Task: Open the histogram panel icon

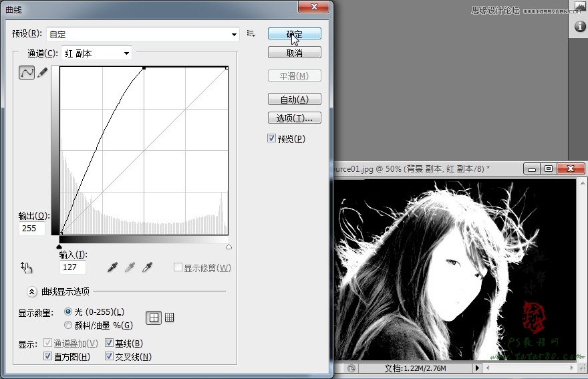Action: pyautogui.click(x=580, y=7)
